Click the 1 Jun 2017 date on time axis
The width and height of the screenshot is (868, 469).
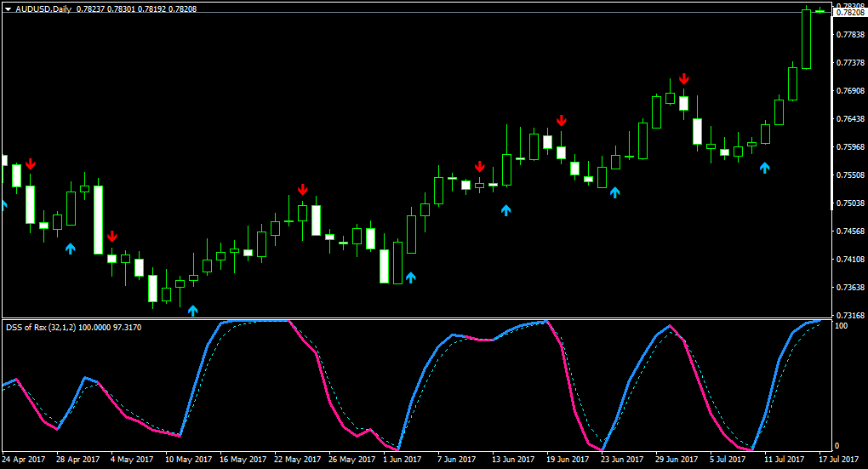point(402,460)
